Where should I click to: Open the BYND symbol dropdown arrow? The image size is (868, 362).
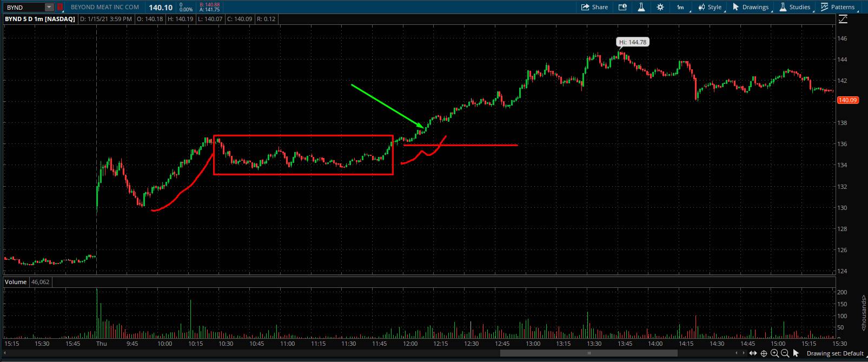[x=49, y=8]
